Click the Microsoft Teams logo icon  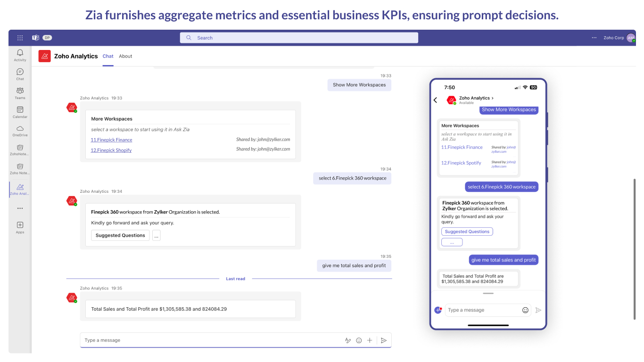[x=35, y=38]
